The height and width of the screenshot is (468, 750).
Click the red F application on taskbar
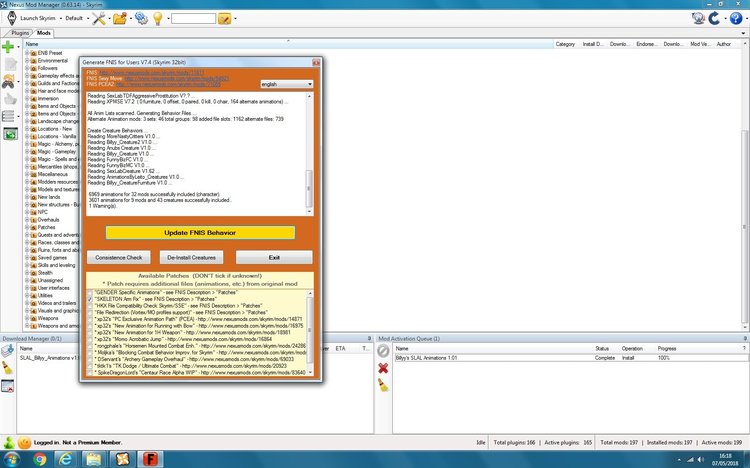coord(150,459)
